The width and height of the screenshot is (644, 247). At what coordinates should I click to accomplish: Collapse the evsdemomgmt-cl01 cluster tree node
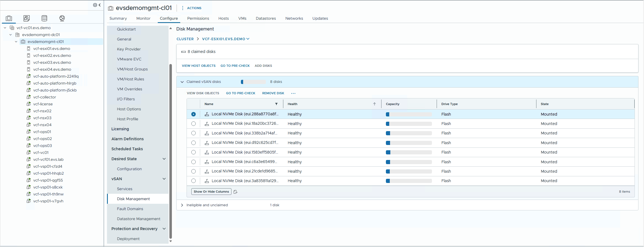(16, 42)
